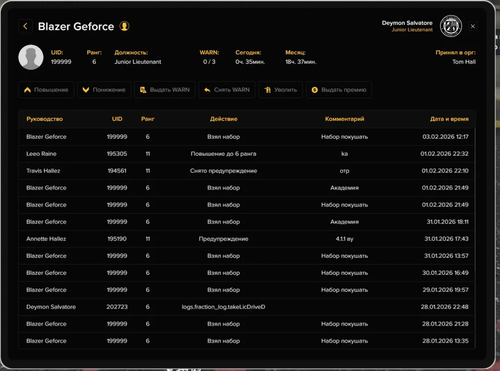Click the 199999 UID value in profile header

point(61,62)
